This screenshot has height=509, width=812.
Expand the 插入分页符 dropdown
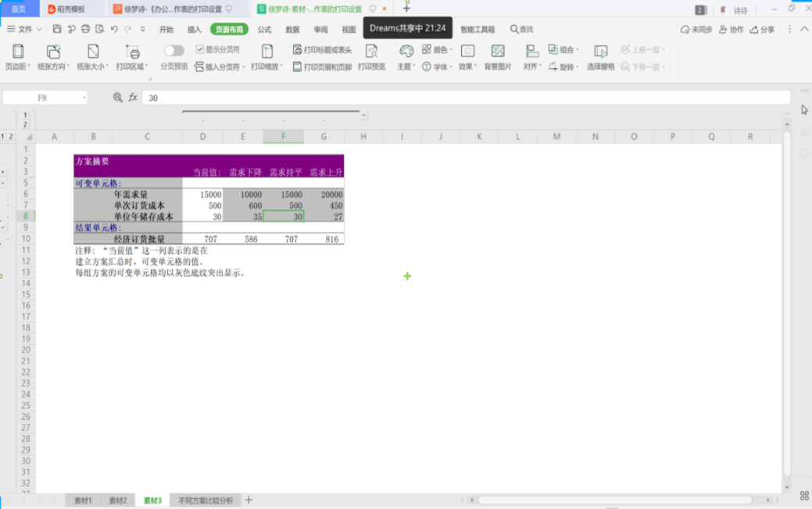(243, 67)
